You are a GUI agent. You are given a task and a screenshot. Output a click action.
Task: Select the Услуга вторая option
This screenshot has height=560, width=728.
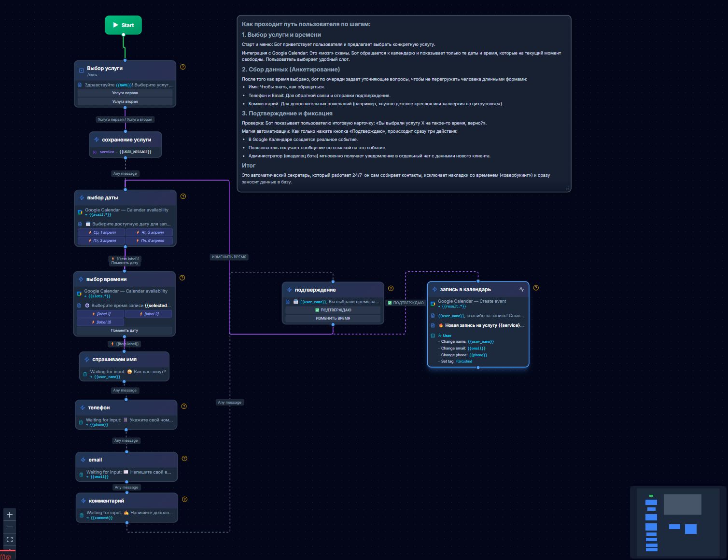pos(125,102)
